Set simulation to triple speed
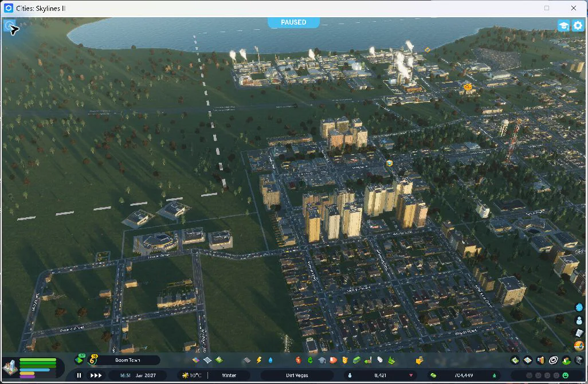 coord(96,375)
